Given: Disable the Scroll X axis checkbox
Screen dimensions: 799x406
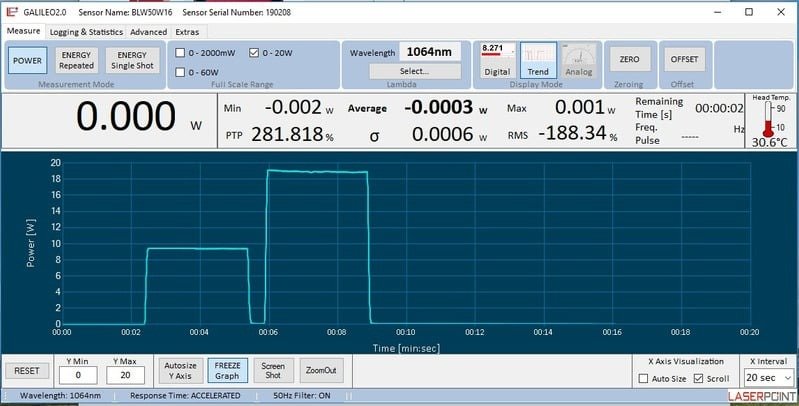Looking at the screenshot, I should (699, 378).
